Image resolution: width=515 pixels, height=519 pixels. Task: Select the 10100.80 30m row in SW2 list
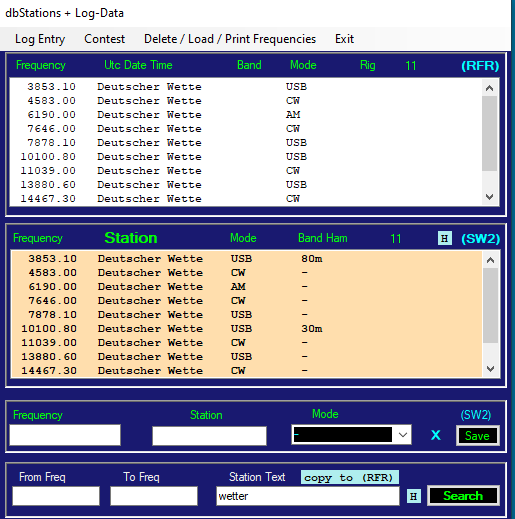tap(247, 329)
